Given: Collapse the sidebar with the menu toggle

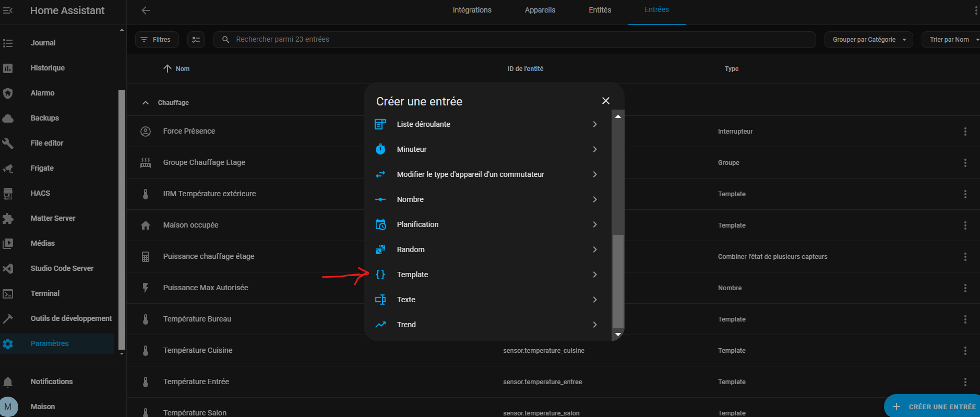Looking at the screenshot, I should pos(8,10).
